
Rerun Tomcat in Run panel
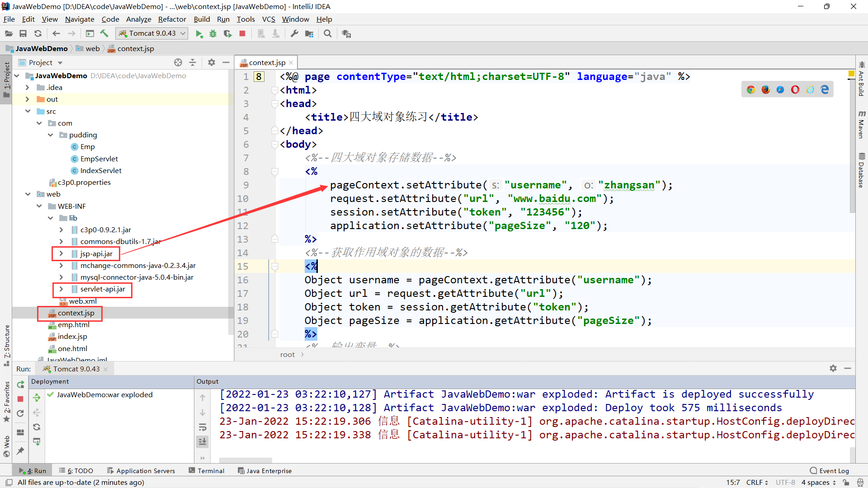[x=20, y=385]
